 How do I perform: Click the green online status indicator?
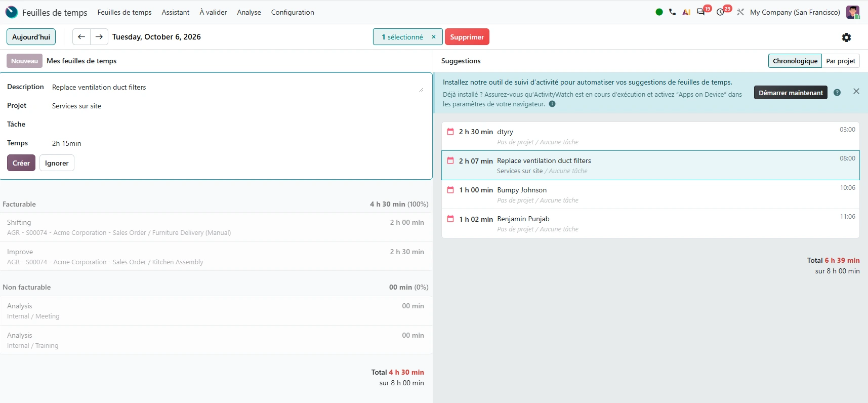[659, 12]
